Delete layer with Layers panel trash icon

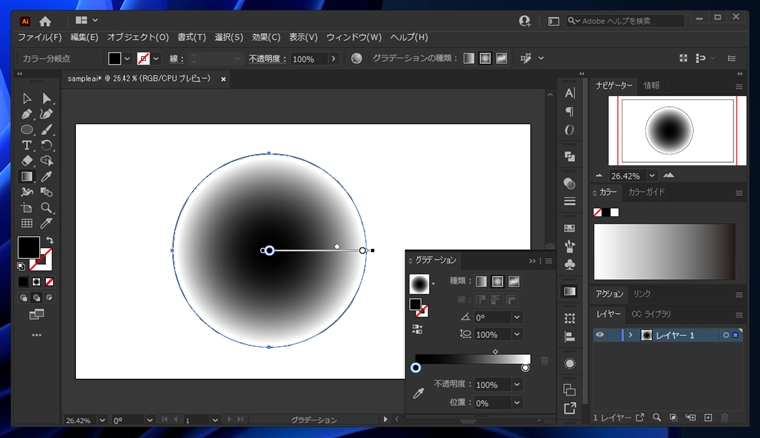[725, 418]
